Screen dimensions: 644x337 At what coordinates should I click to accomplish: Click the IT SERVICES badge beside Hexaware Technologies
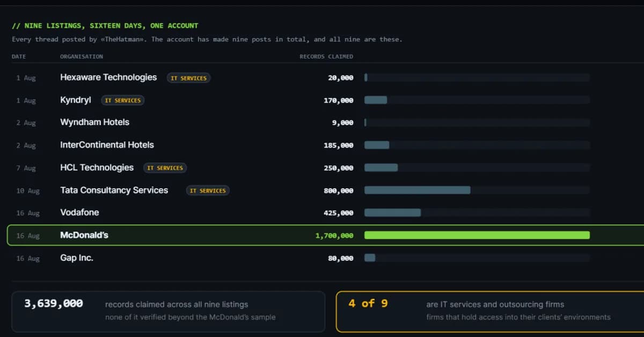pyautogui.click(x=188, y=78)
